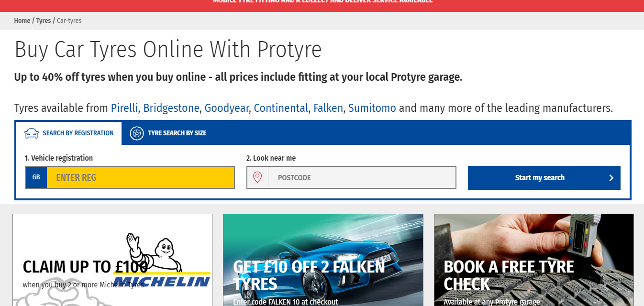Screen dimensions: 644x306
Task: Click the GB badge on registration field
Action: pos(36,177)
